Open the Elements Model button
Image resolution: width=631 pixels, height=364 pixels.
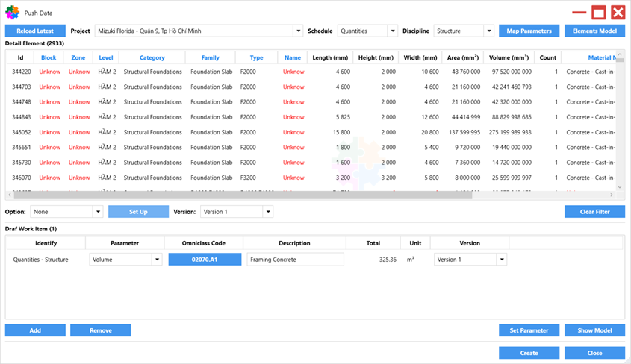594,31
